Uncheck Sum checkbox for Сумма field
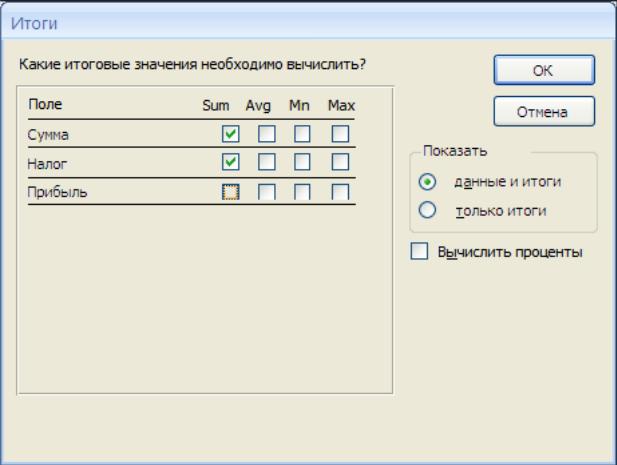617x465 pixels. click(231, 134)
